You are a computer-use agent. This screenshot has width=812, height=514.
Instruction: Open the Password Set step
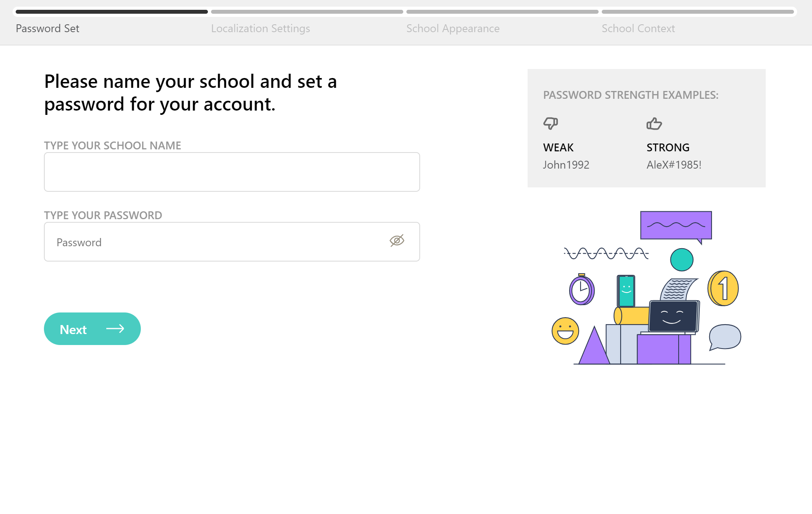(47, 29)
